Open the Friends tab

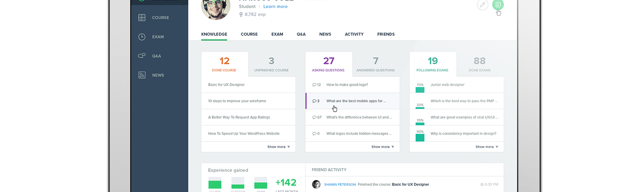pos(386,34)
